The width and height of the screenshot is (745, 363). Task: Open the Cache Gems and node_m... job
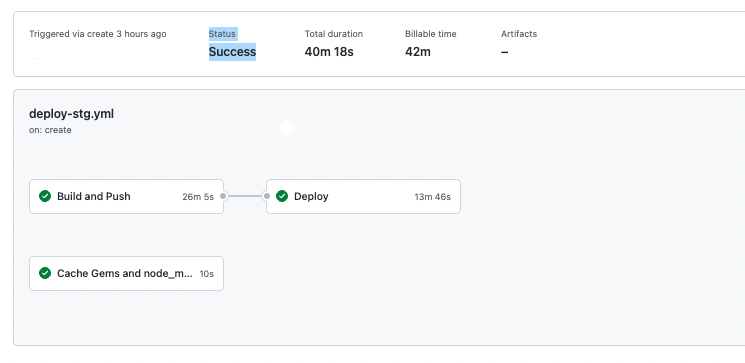[126, 273]
